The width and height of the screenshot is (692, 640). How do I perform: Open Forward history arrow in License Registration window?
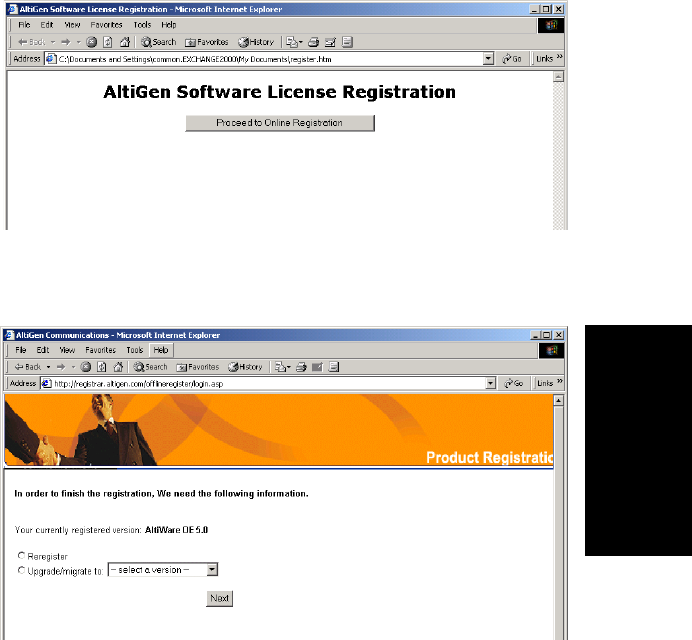coord(79,42)
